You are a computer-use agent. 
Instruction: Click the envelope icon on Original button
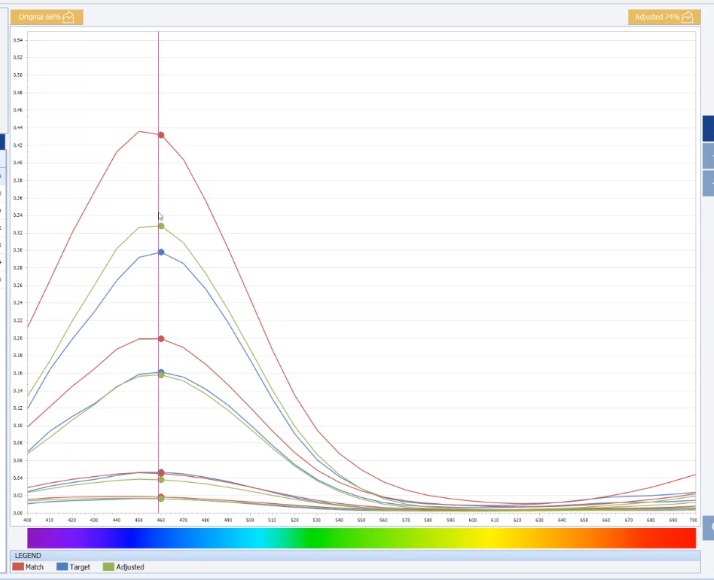pos(69,17)
